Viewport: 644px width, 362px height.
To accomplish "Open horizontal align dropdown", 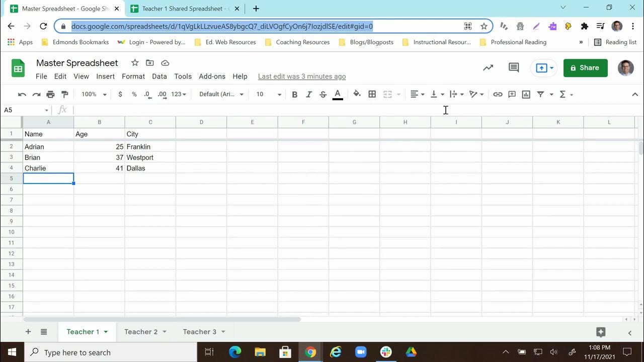I will (417, 94).
